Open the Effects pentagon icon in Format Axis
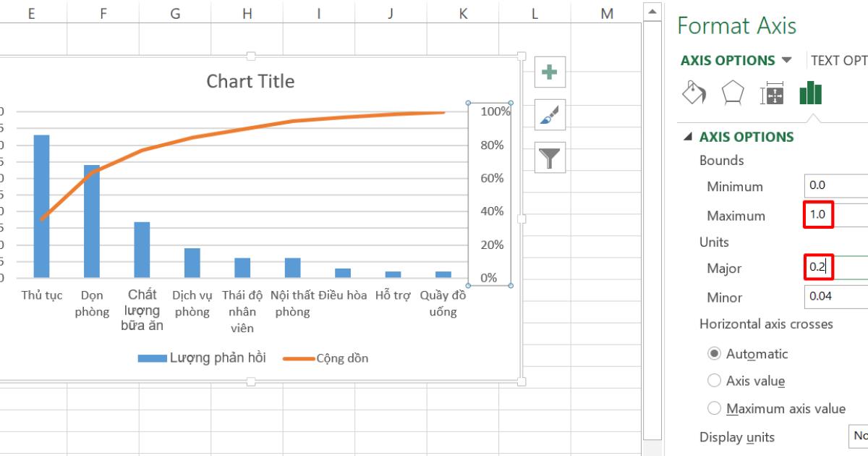 731,93
